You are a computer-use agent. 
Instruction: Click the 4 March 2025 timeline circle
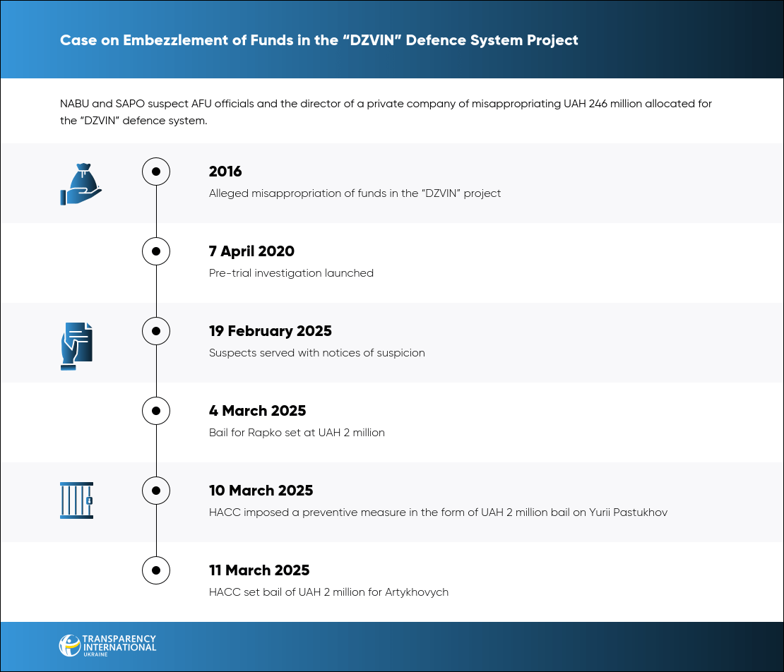(156, 410)
